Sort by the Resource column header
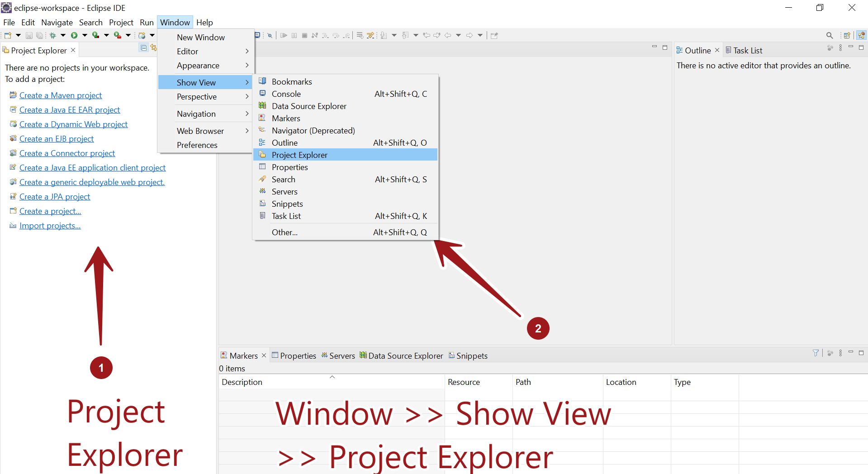The width and height of the screenshot is (868, 474). 479,382
